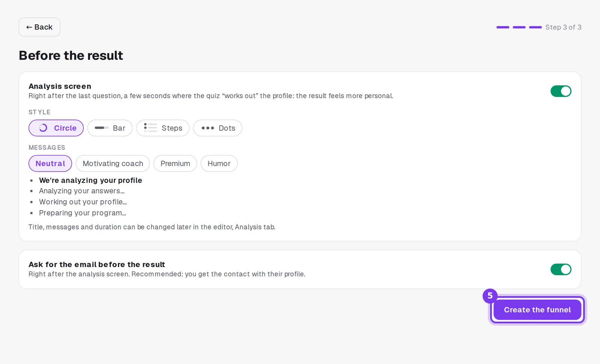
Task: Click the "Analyzing your answers…" message
Action: 82,191
